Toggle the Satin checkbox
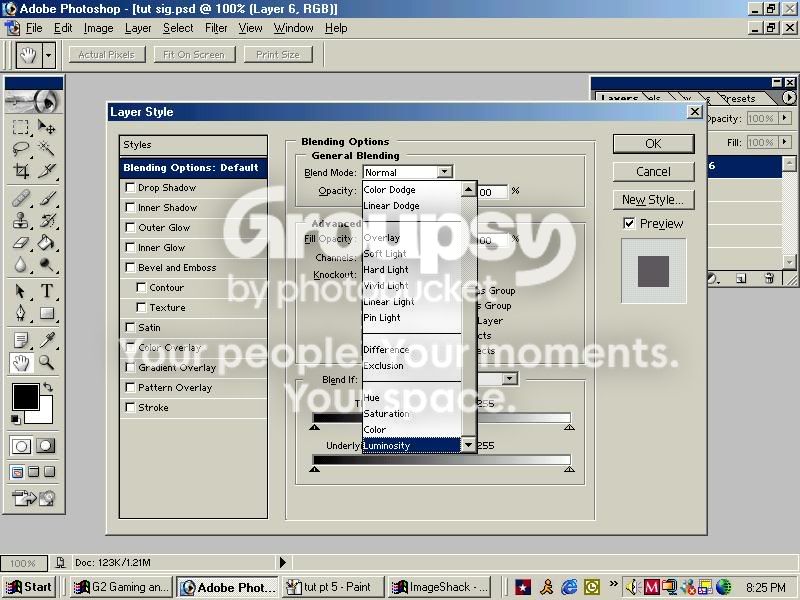Screen dimensions: 800x600 coord(130,328)
